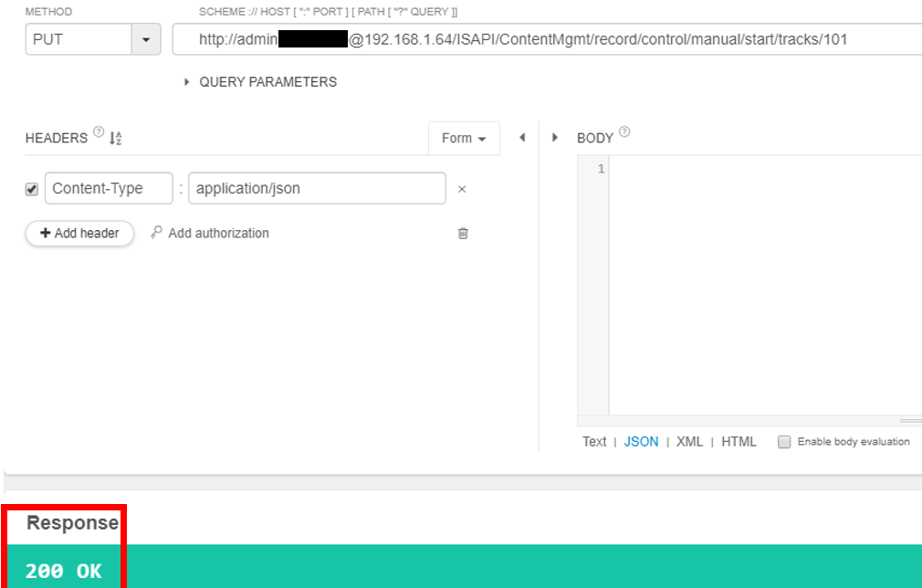Delete all headers with trash icon
Screen dimensions: 922x588
click(463, 234)
